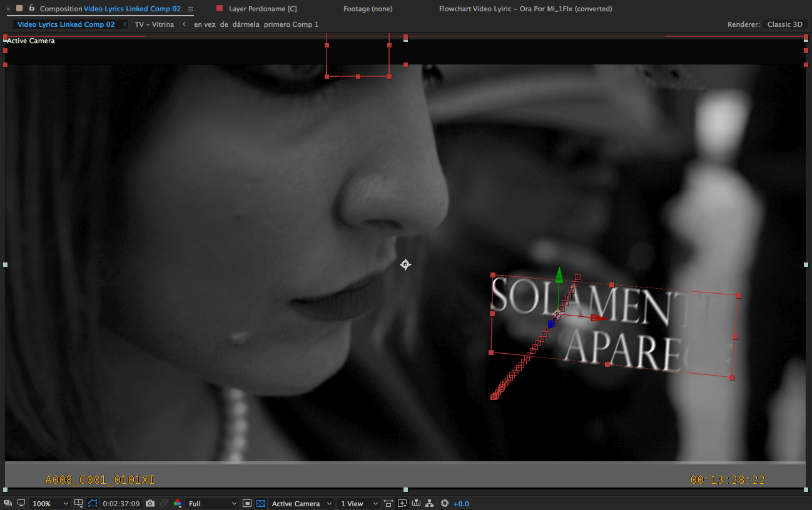Image resolution: width=812 pixels, height=510 pixels.
Task: Select Video Lyrics Linked Comp 02 breadcrumb
Action: (66, 24)
